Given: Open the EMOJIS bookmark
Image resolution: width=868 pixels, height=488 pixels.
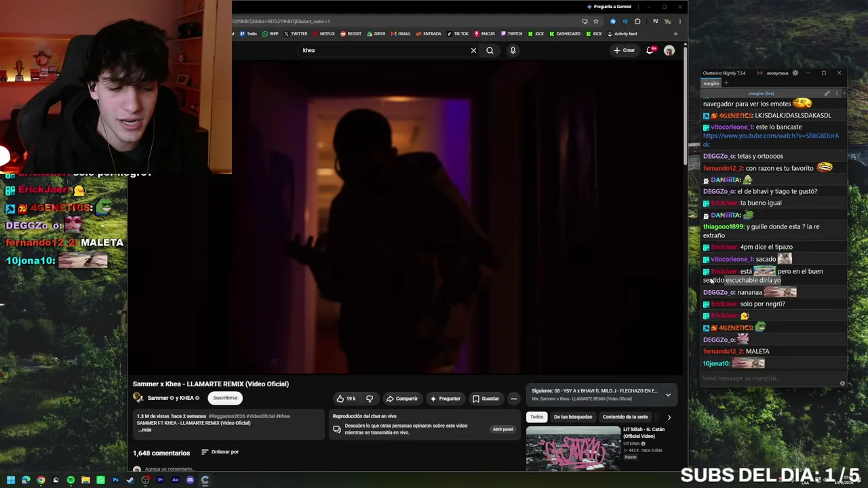Looking at the screenshot, I should click(x=484, y=34).
